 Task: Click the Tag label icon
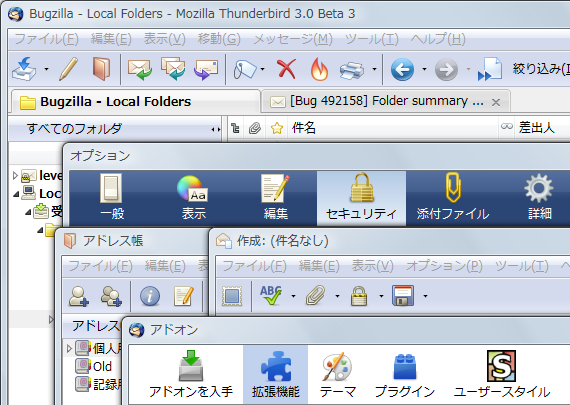244,69
